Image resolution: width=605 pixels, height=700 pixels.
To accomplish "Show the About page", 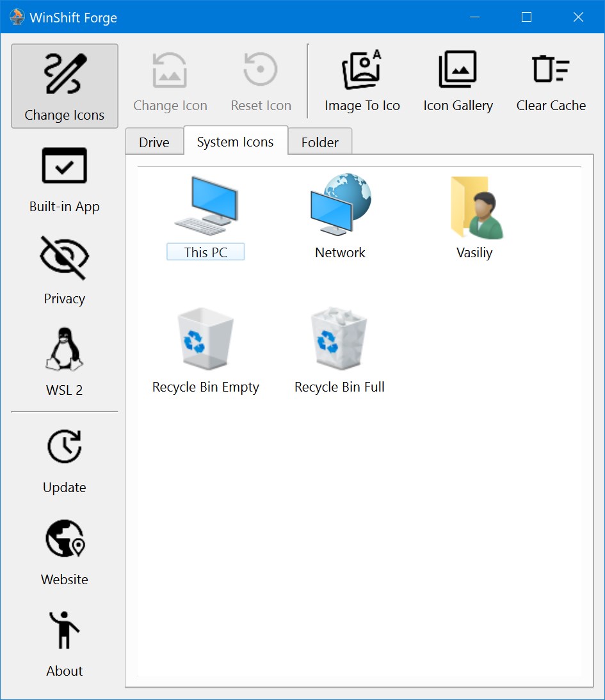I will pos(65,644).
